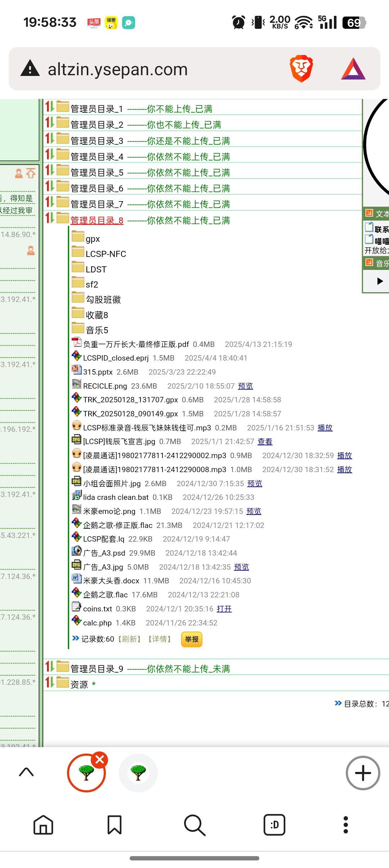The image size is (389, 868).
Task: Collapse the tab strip with chevron
Action: (26, 772)
